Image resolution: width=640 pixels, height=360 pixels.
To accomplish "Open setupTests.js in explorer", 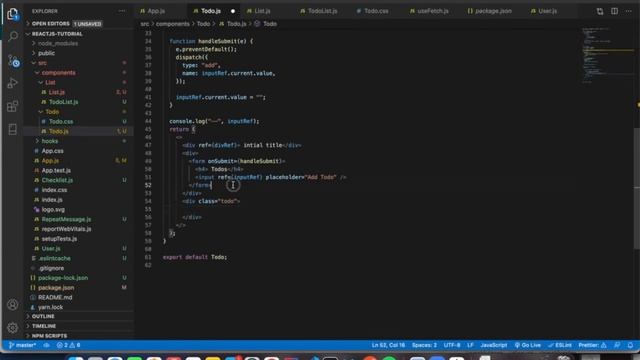I will point(59,239).
